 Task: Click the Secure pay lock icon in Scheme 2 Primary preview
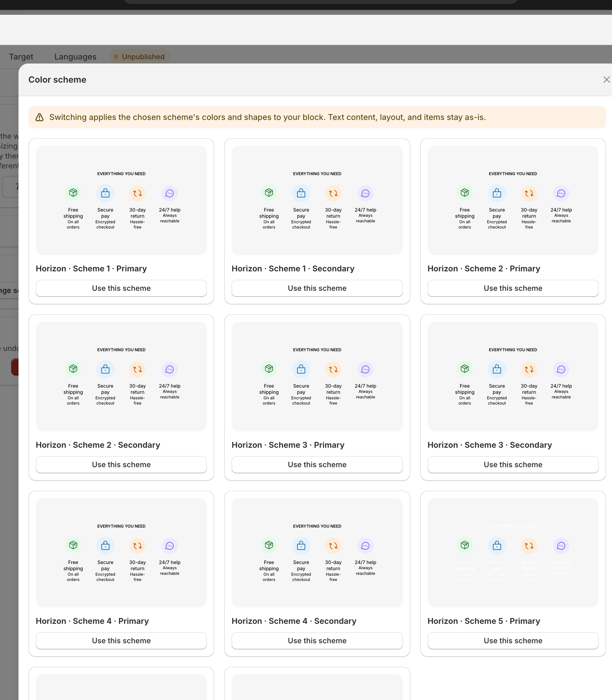497,193
